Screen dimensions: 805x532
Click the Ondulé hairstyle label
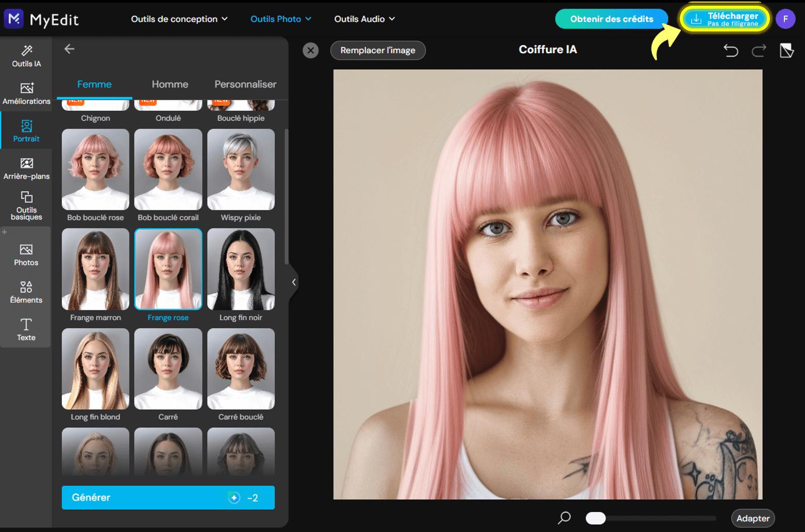tap(168, 118)
